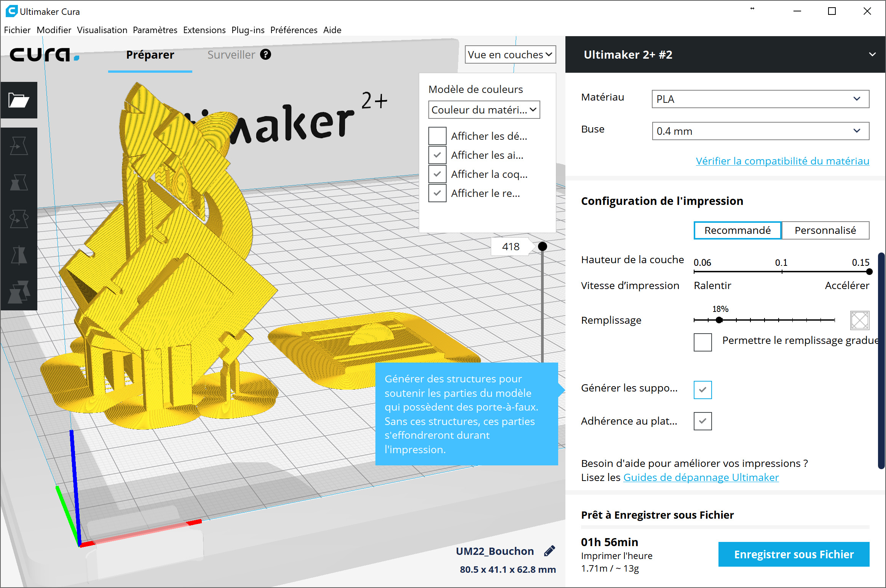Open the Paramètres menu
The height and width of the screenshot is (588, 886).
pos(155,30)
